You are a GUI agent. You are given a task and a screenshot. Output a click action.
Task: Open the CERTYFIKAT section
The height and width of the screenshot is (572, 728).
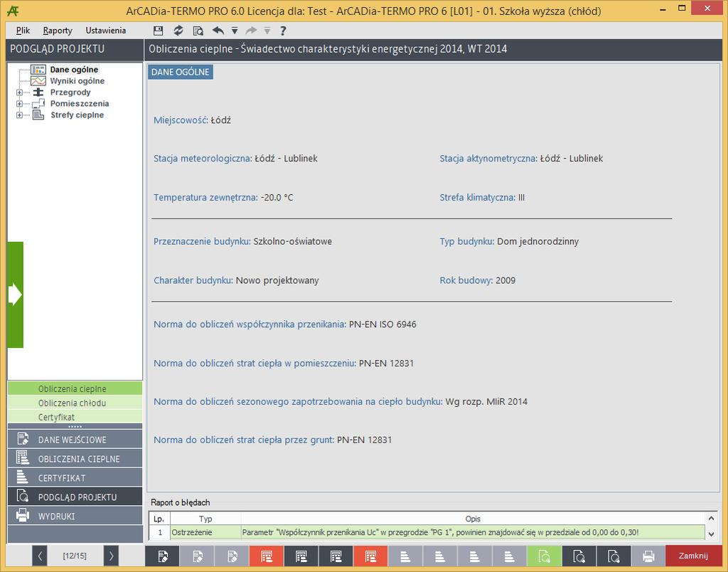click(x=75, y=477)
